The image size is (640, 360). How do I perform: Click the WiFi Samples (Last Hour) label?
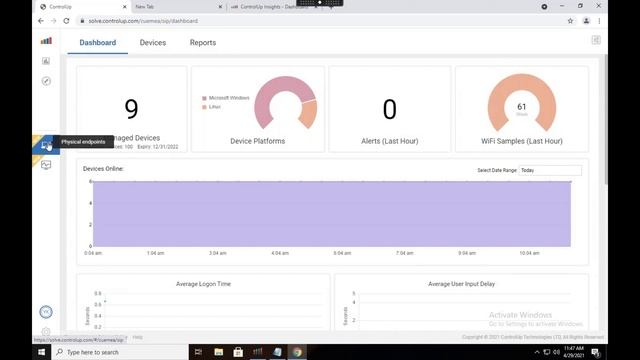pos(522,141)
